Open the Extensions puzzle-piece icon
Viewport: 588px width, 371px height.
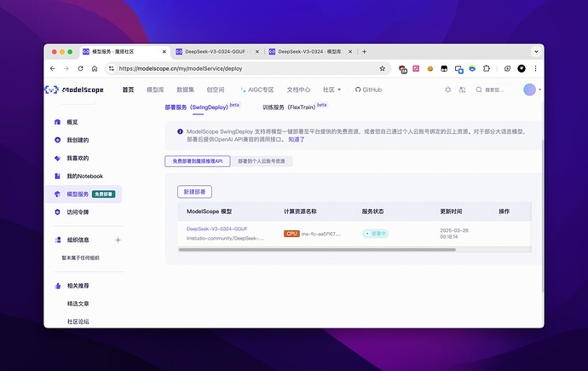pos(487,68)
